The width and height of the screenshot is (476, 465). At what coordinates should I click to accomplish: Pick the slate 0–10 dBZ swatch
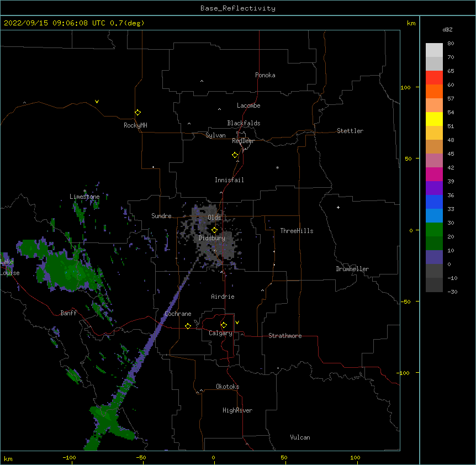pos(434,257)
